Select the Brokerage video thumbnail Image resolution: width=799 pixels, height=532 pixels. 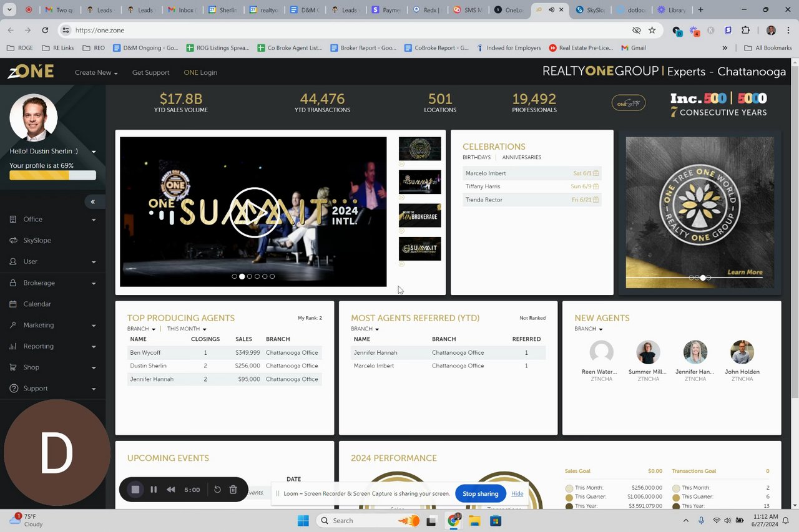[419, 215]
